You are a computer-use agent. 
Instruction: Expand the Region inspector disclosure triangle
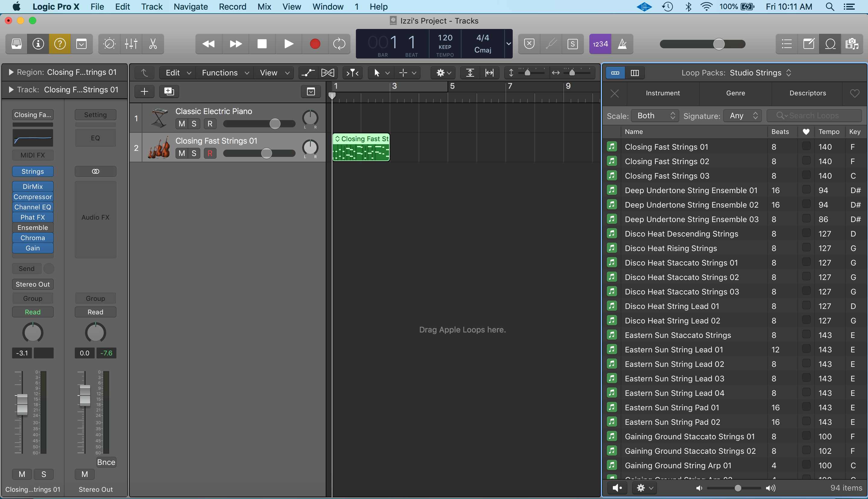click(x=11, y=72)
